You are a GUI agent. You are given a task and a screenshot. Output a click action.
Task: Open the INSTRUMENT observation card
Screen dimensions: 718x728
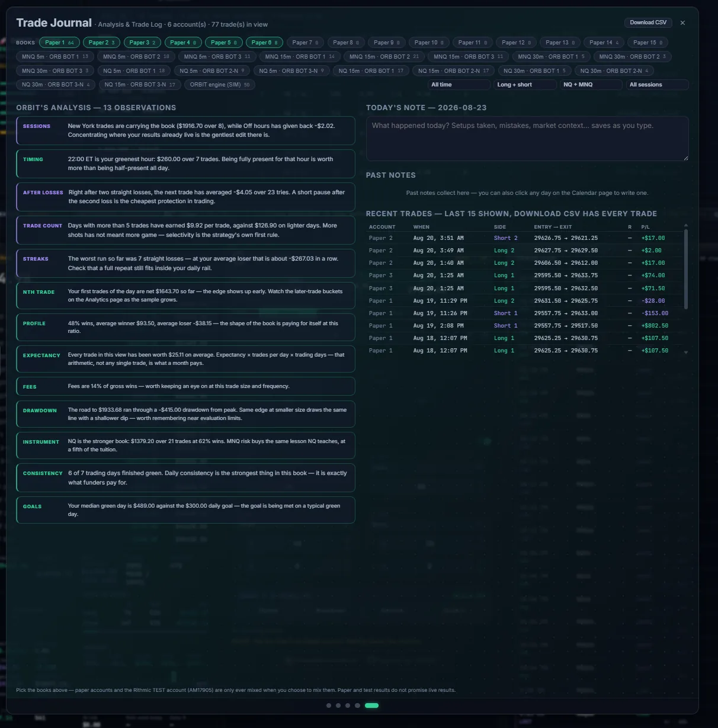coord(185,445)
